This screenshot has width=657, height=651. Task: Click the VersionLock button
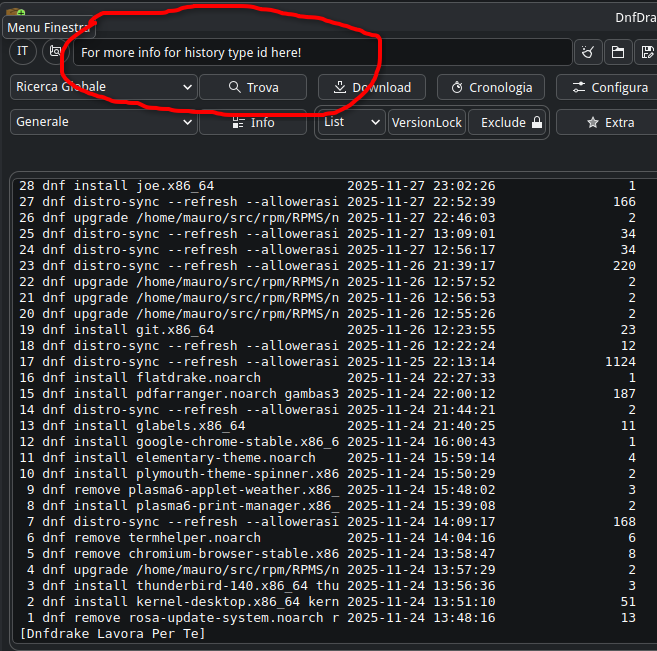[427, 122]
